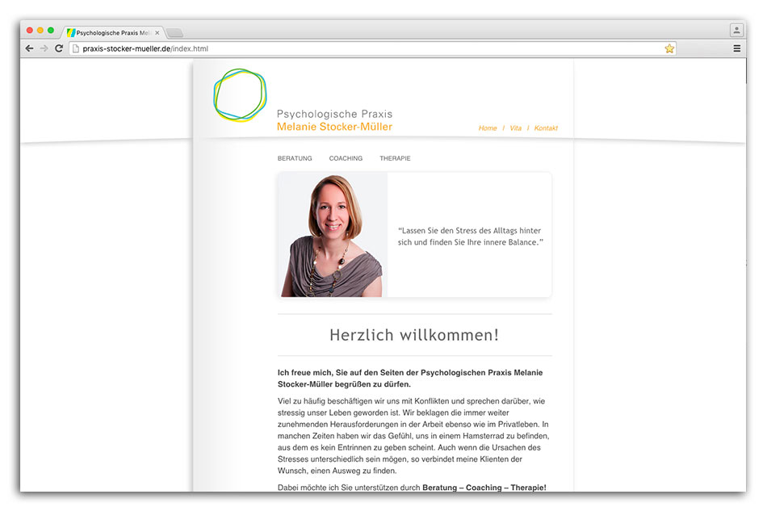Open the Chrome menu (hamburger icon)
This screenshot has width=767, height=532.
point(737,48)
